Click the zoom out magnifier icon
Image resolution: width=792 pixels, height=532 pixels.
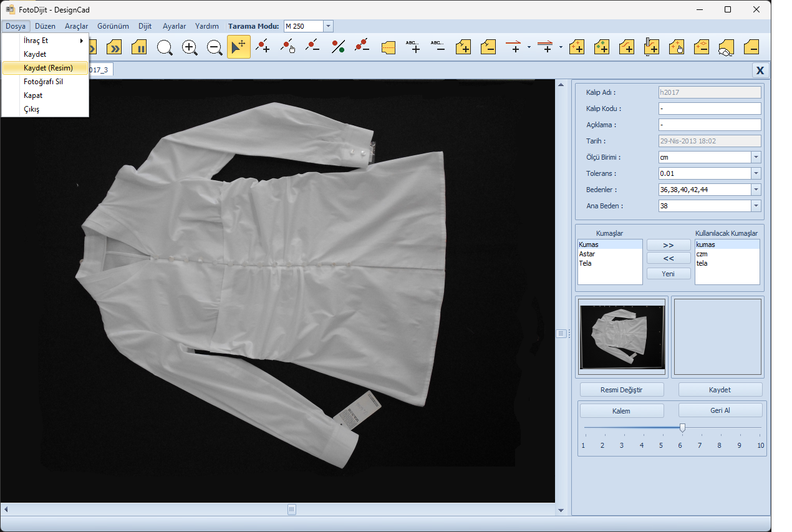pos(215,47)
